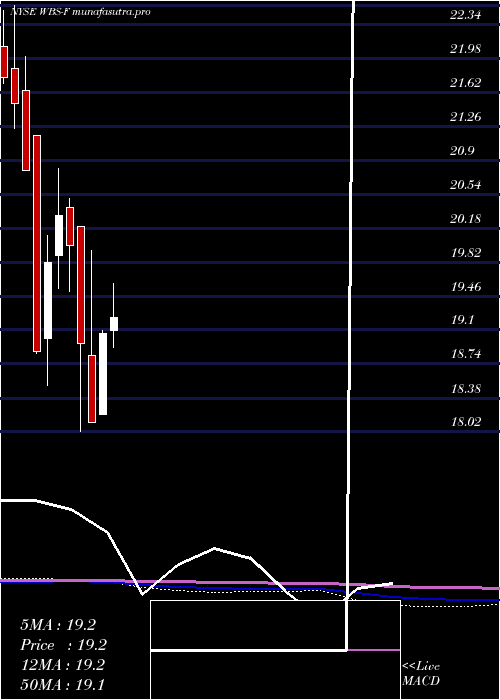
Task: Click the NYSE WBS-F munafasutra.pro title
Action: (x=80, y=12)
